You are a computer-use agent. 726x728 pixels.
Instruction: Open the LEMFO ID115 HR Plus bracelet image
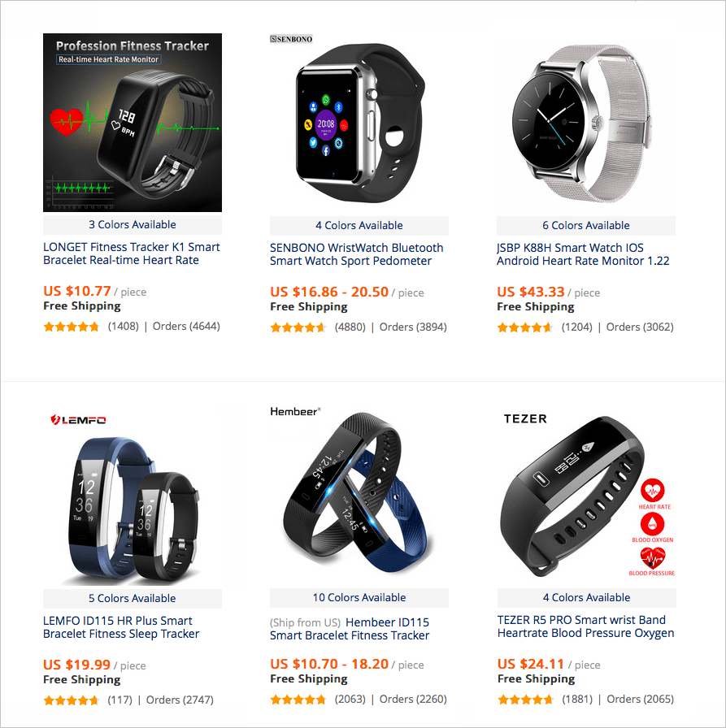click(133, 496)
